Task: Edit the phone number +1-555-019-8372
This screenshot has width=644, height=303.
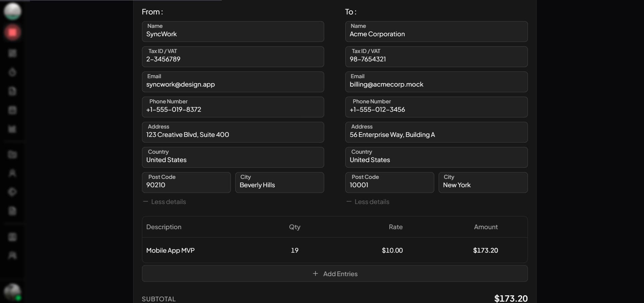Action: click(233, 107)
